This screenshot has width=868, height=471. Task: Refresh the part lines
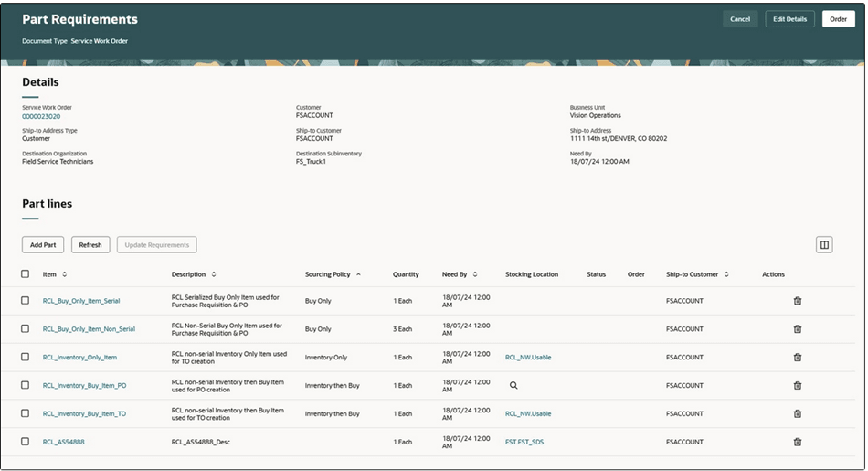pyautogui.click(x=90, y=245)
